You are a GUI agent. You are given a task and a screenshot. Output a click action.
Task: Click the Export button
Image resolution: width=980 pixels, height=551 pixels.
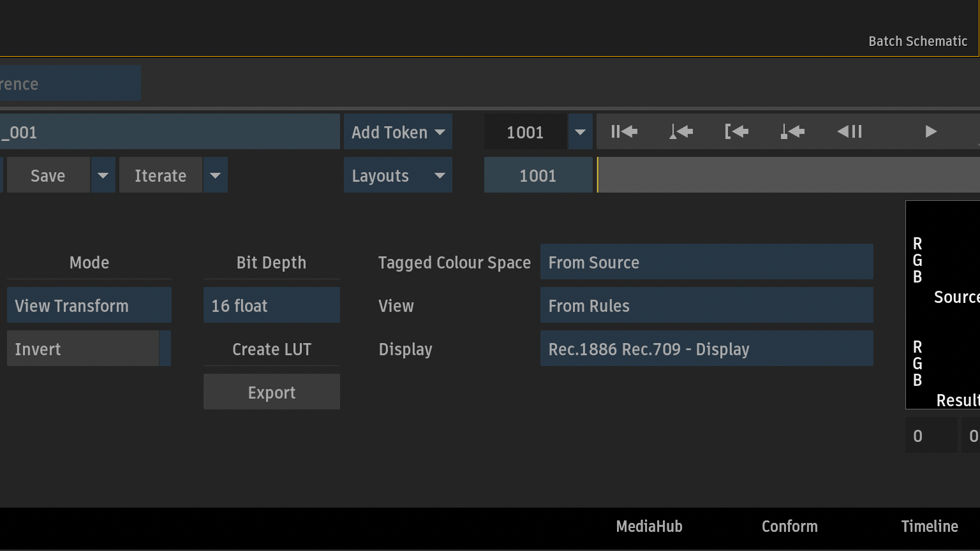271,392
